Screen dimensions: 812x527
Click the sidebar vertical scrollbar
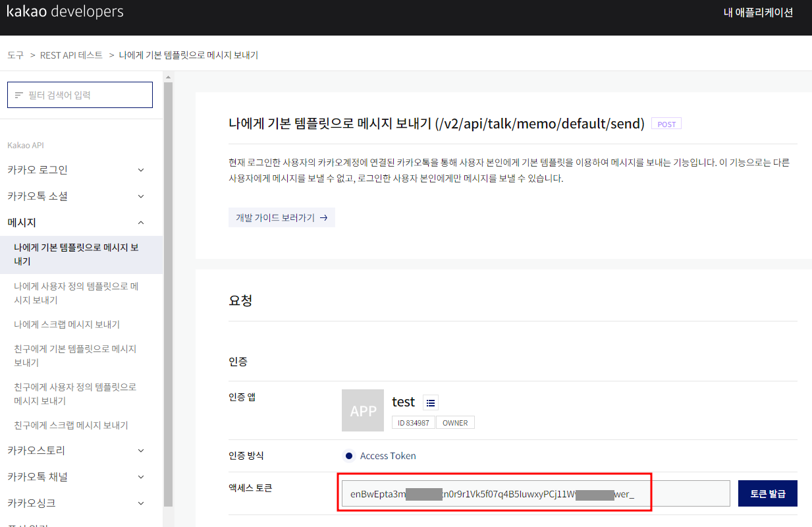pyautogui.click(x=168, y=293)
